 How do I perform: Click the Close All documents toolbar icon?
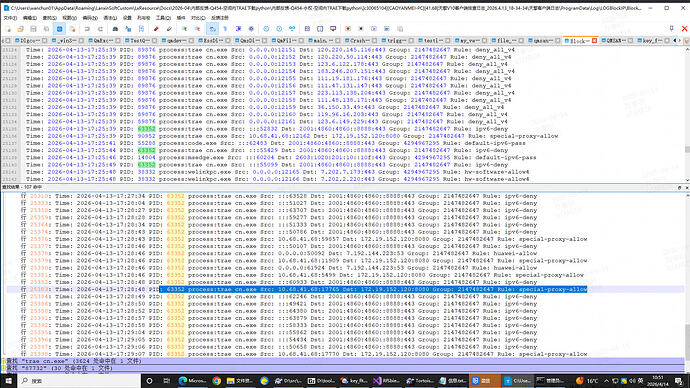click(72, 29)
